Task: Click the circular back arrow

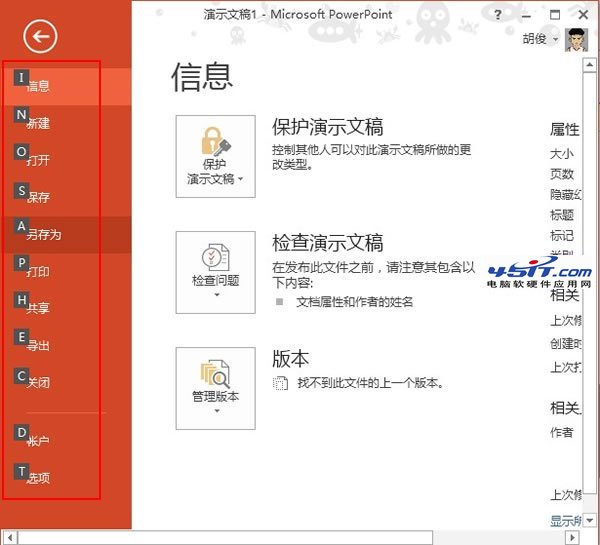Action: pyautogui.click(x=41, y=37)
